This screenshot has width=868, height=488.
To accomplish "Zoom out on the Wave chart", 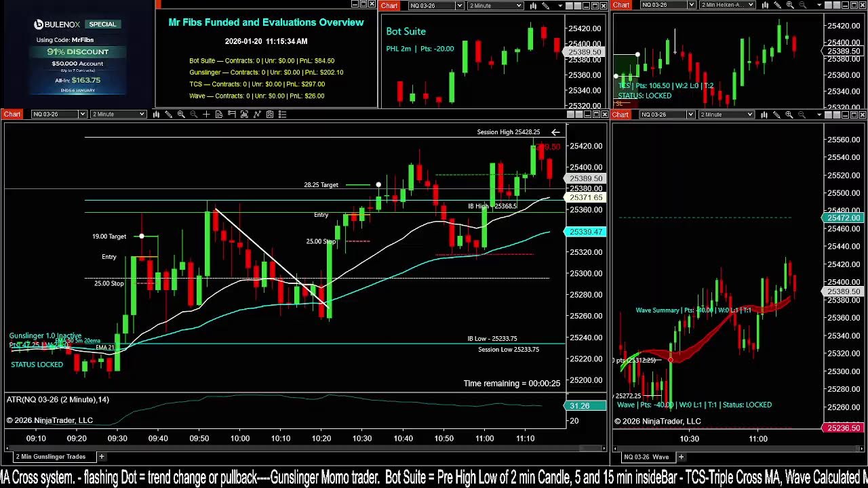I will click(x=802, y=114).
